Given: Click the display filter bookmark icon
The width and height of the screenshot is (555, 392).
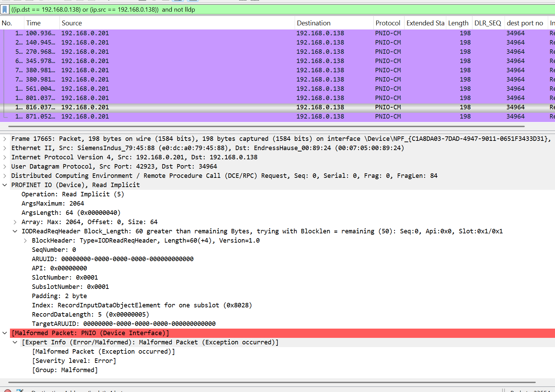Looking at the screenshot, I should click(x=5, y=10).
